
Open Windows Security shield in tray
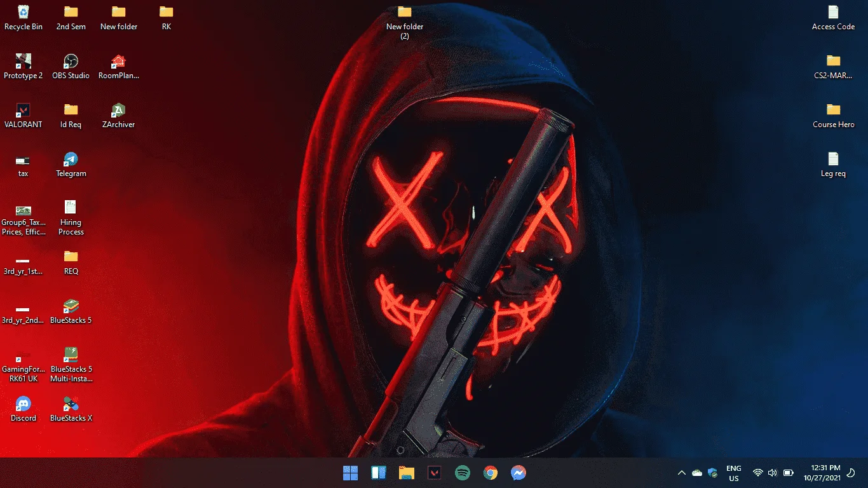coord(712,473)
